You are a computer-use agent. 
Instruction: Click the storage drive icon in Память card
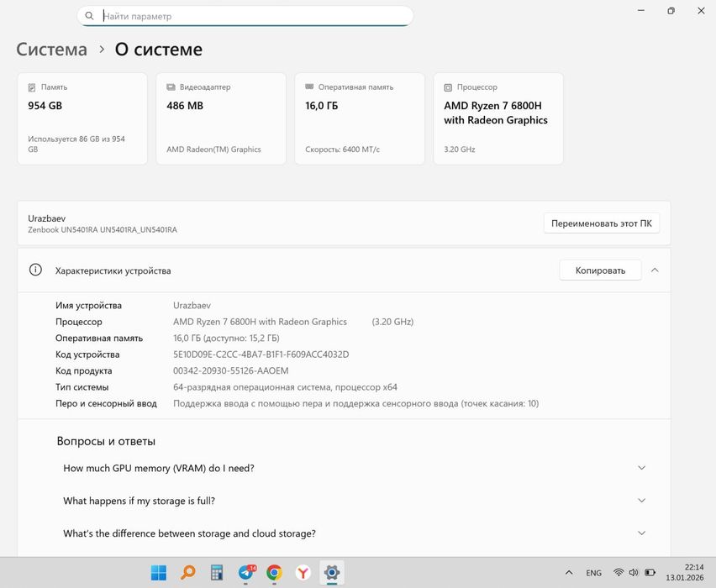coord(32,87)
